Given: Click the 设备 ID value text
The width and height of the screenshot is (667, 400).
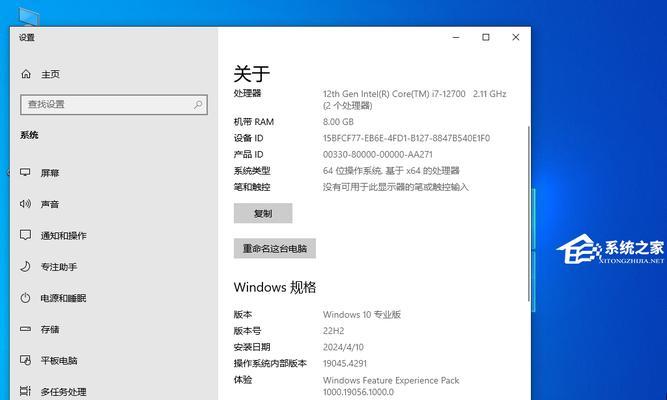Looking at the screenshot, I should click(406, 138).
